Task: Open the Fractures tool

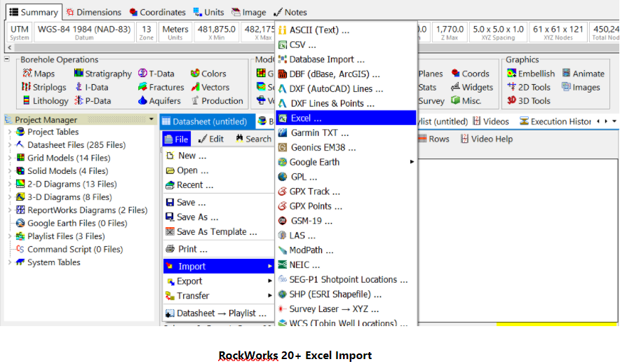Action: pyautogui.click(x=161, y=87)
